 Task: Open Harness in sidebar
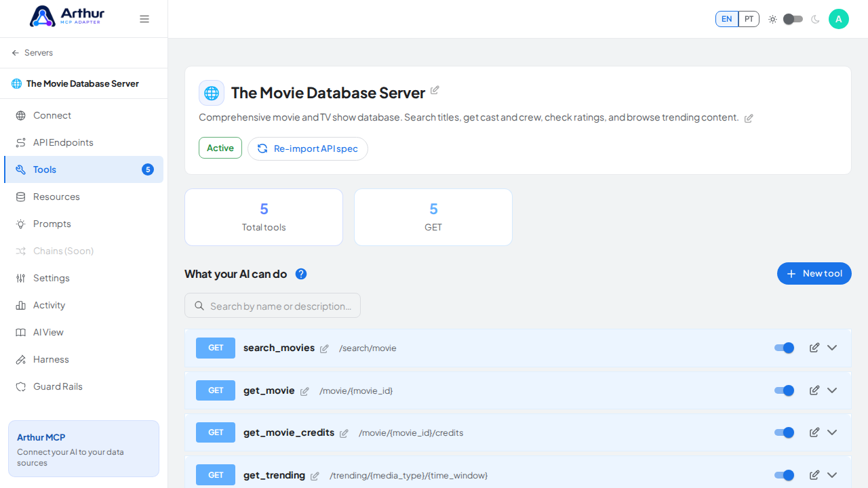coord(83,359)
